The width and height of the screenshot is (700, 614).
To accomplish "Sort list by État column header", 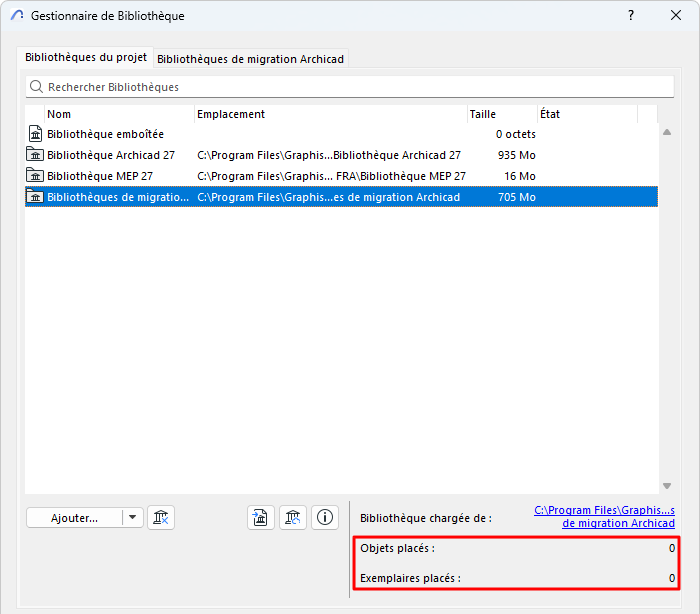I will pos(588,114).
